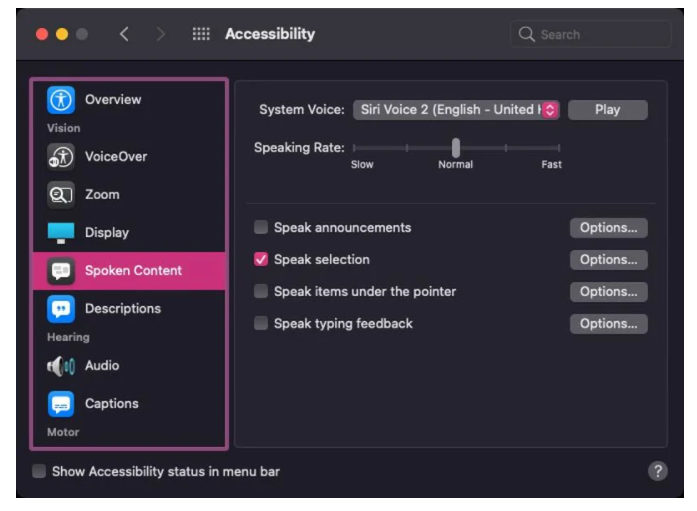Open the Help question mark button

(x=657, y=471)
